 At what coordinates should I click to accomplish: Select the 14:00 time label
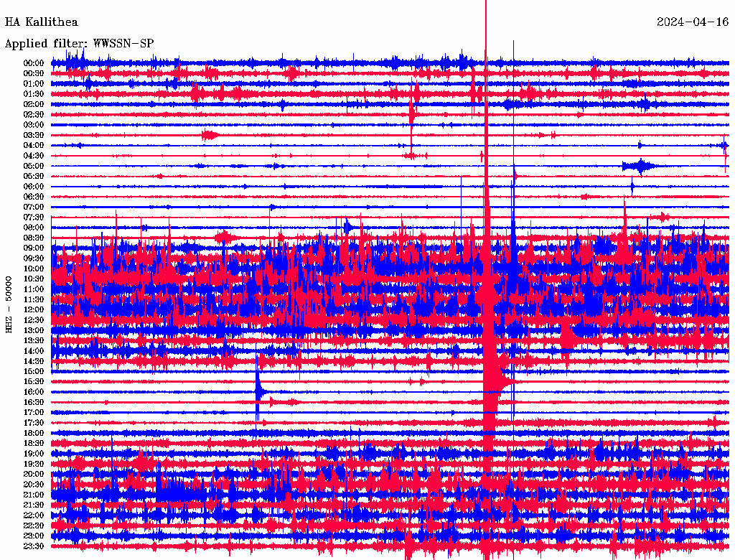(x=34, y=351)
